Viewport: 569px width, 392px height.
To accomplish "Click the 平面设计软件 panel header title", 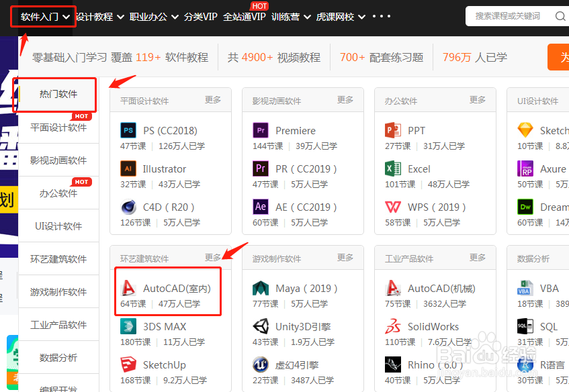I will (x=144, y=101).
